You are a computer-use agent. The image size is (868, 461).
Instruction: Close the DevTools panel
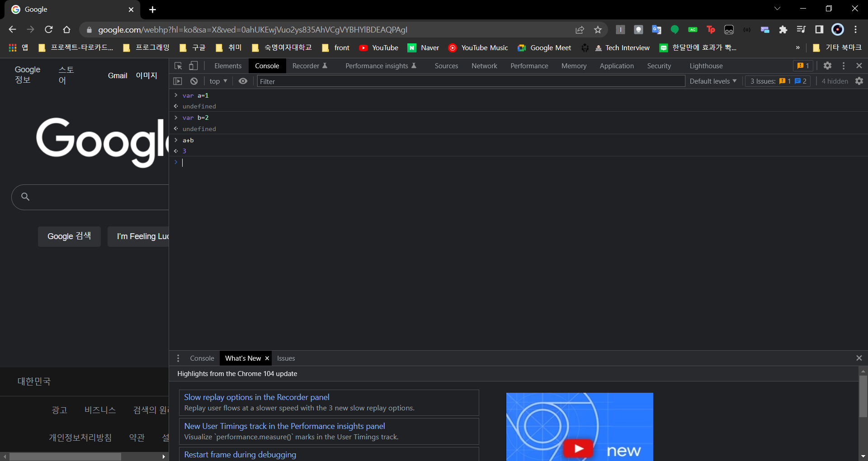[x=859, y=66]
